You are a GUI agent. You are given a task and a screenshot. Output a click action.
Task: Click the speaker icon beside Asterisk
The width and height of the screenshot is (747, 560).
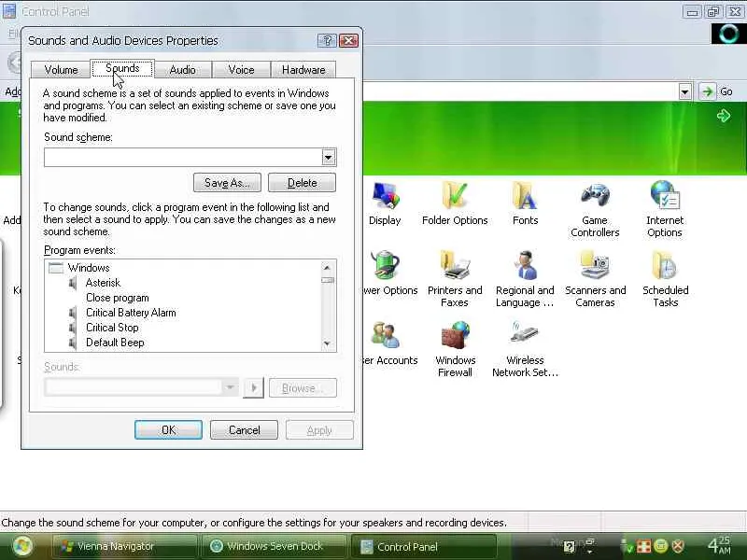point(73,283)
